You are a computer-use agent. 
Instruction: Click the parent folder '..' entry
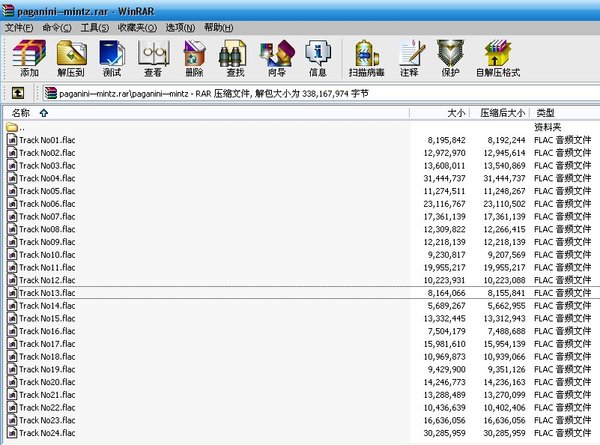(15, 127)
